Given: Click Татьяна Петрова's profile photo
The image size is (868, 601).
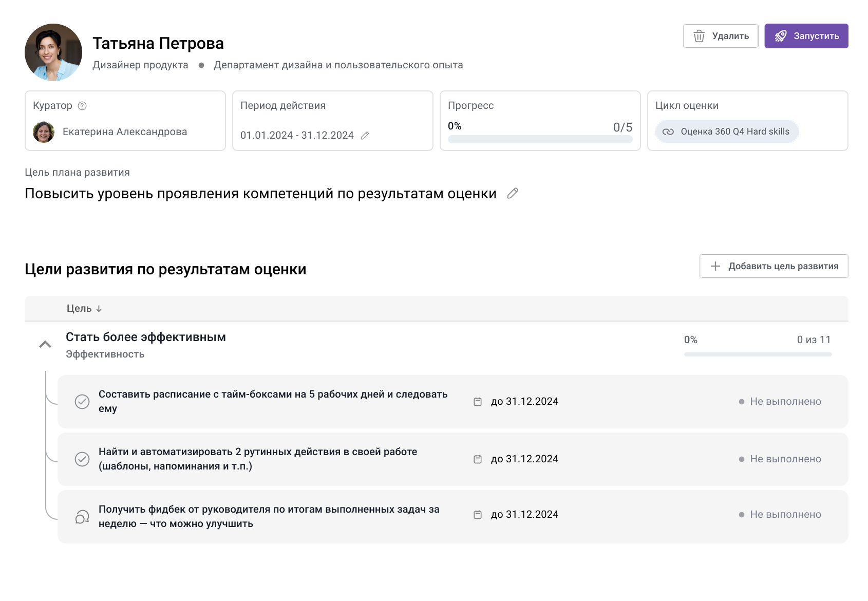Looking at the screenshot, I should click(x=52, y=52).
